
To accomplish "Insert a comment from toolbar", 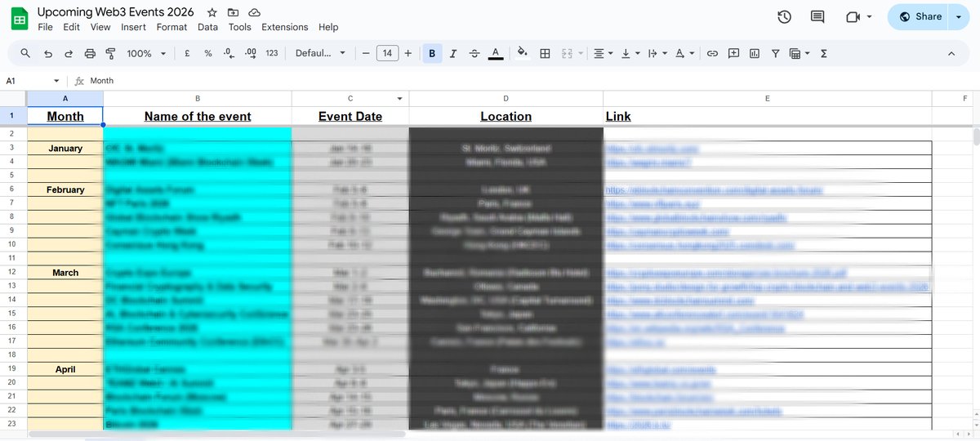I will pos(733,53).
